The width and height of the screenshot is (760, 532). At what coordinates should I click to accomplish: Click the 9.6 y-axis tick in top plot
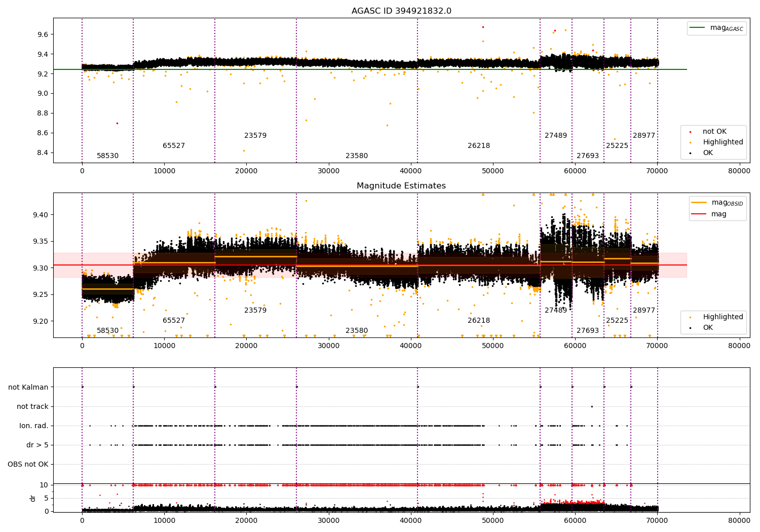[42, 34]
